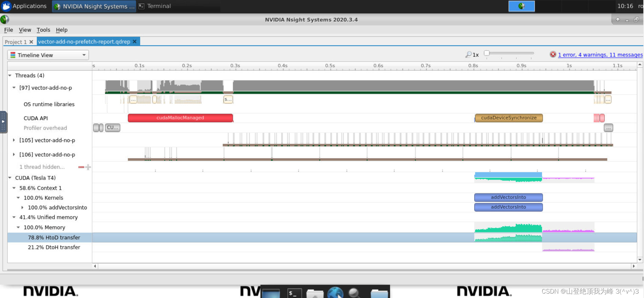The height and width of the screenshot is (298, 644).
Task: Expand the 100.0% addVectorsInto row
Action: pyautogui.click(x=22, y=207)
